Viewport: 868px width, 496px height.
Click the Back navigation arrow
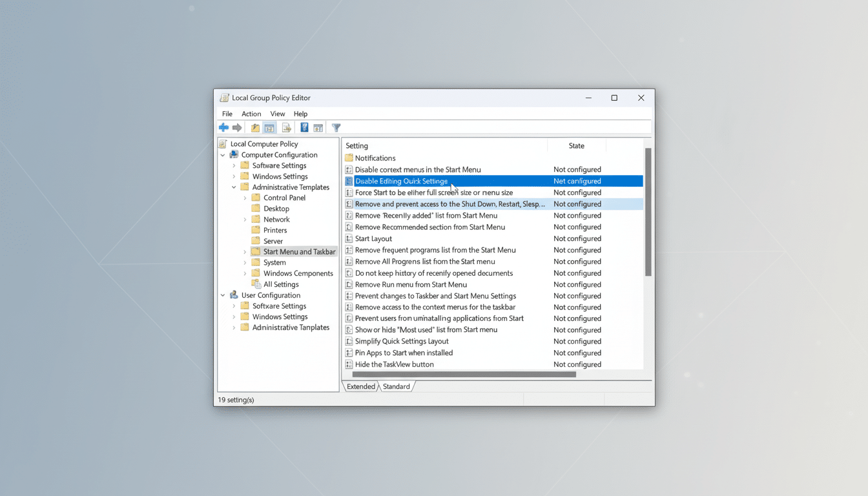click(x=223, y=127)
